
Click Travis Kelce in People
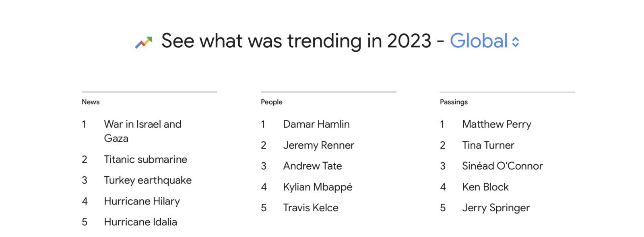[x=311, y=208]
